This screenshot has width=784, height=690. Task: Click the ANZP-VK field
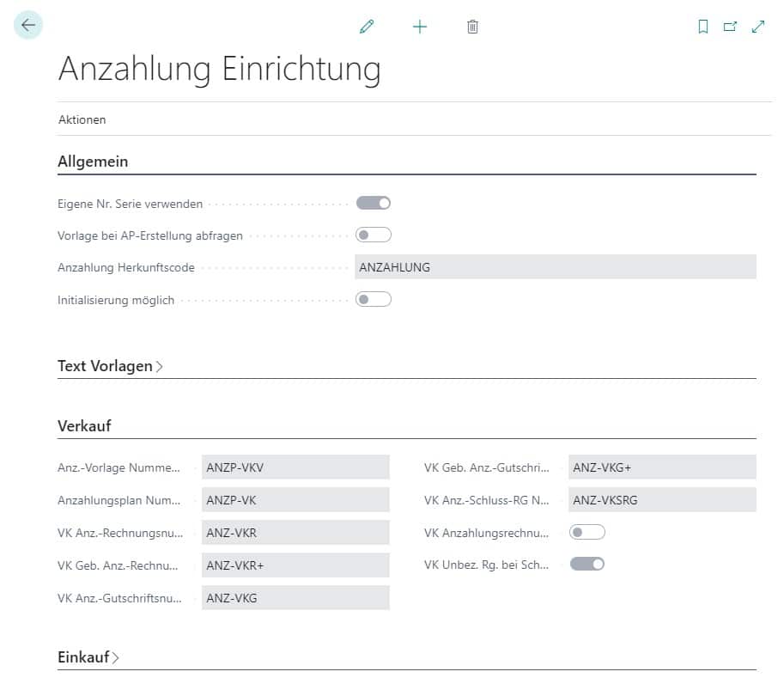coord(295,500)
